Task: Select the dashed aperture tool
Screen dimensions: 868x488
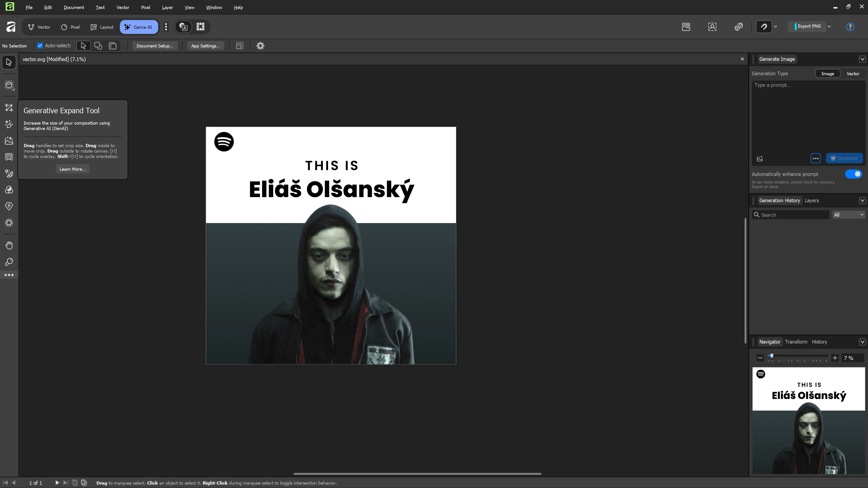Action: click(9, 223)
